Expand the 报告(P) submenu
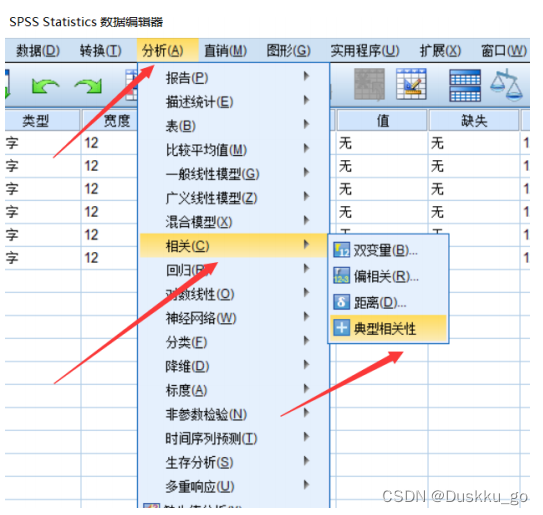This screenshot has height=515, width=543. pyautogui.click(x=234, y=78)
